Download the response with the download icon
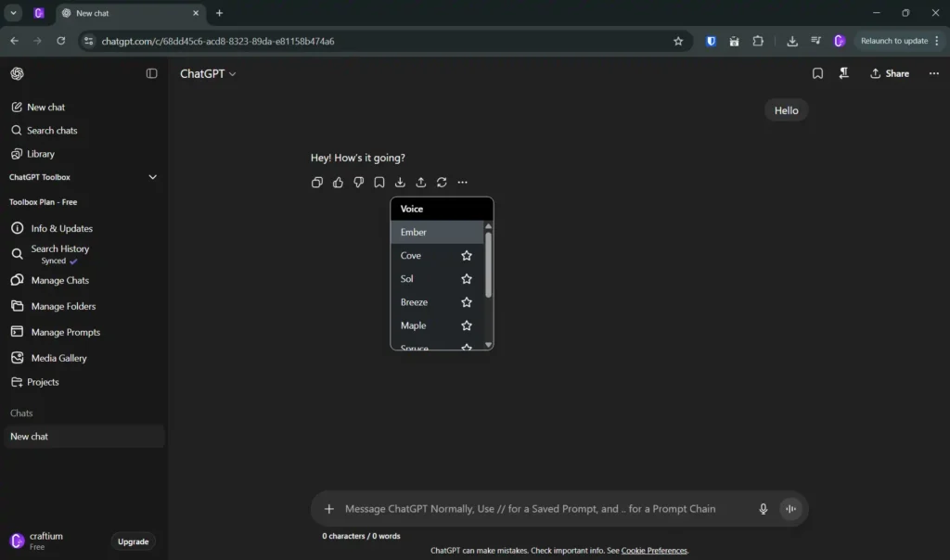Screen dimensions: 950x560 [x=400, y=183]
